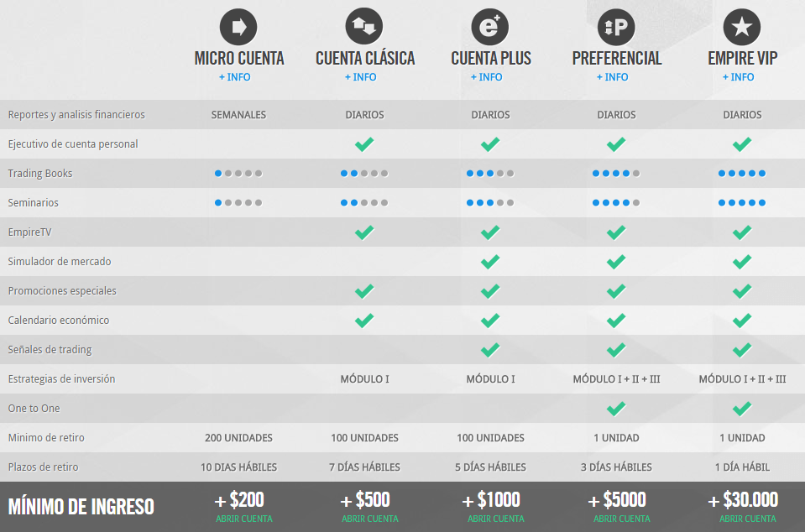
Task: Expand + INFO under Cuenta Clásica
Action: point(361,77)
